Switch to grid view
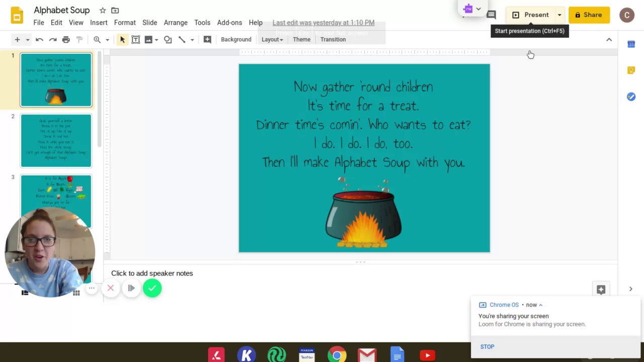Screen dimensions: 644x362 click(x=76, y=293)
